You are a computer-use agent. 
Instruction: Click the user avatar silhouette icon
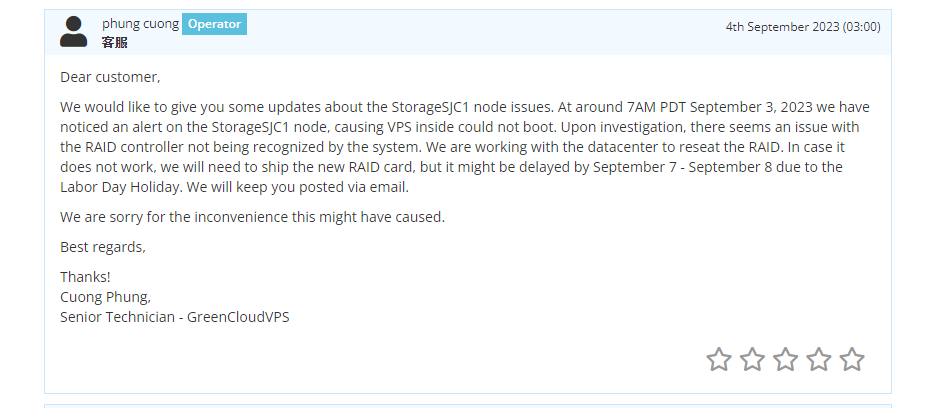[73, 31]
